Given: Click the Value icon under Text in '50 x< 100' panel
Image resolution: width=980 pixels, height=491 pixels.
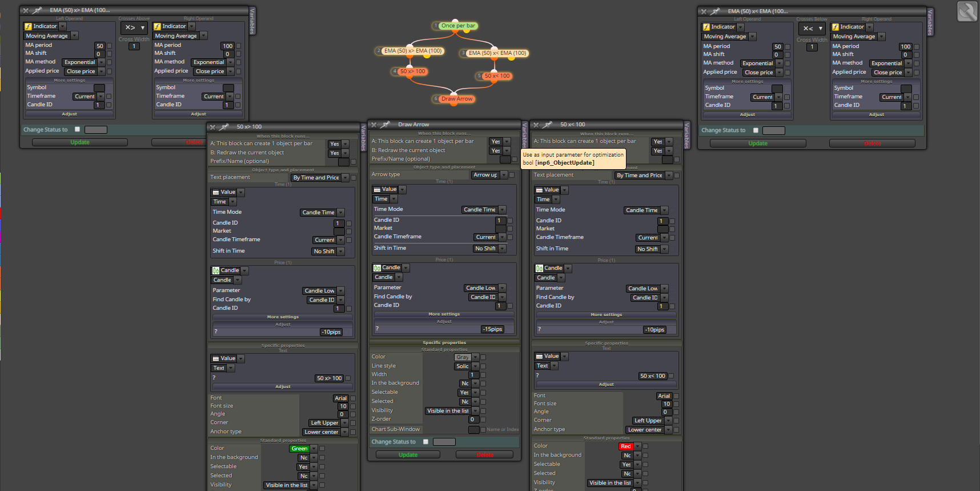Looking at the screenshot, I should [x=539, y=356].
